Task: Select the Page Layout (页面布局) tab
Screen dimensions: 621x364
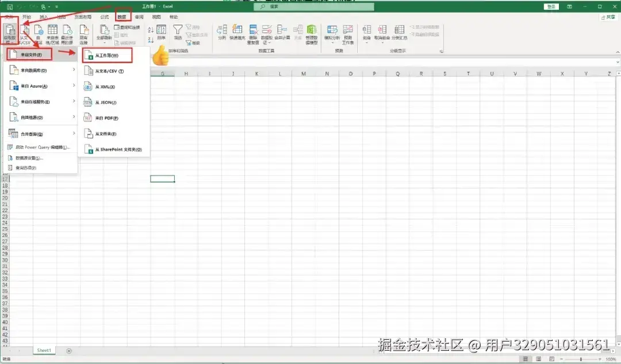Action: [x=83, y=17]
